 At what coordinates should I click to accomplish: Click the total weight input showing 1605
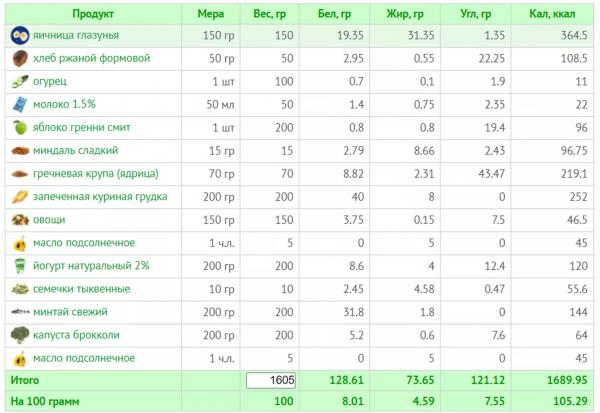pos(271,380)
